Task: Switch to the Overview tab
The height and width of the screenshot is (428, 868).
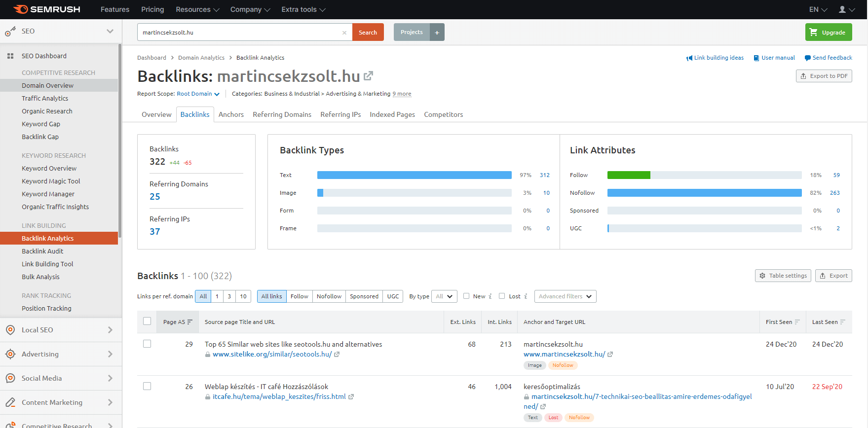Action: pyautogui.click(x=156, y=114)
